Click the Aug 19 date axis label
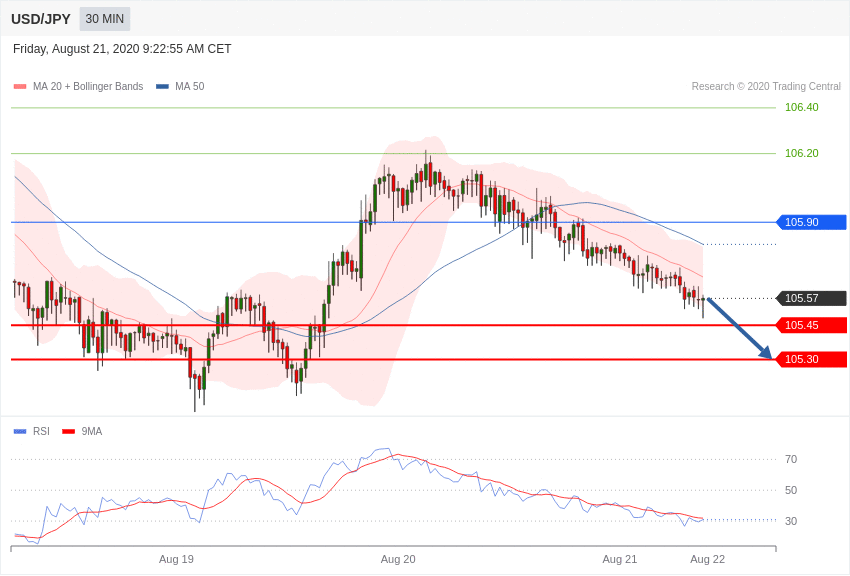The height and width of the screenshot is (576, 850). pos(176,559)
